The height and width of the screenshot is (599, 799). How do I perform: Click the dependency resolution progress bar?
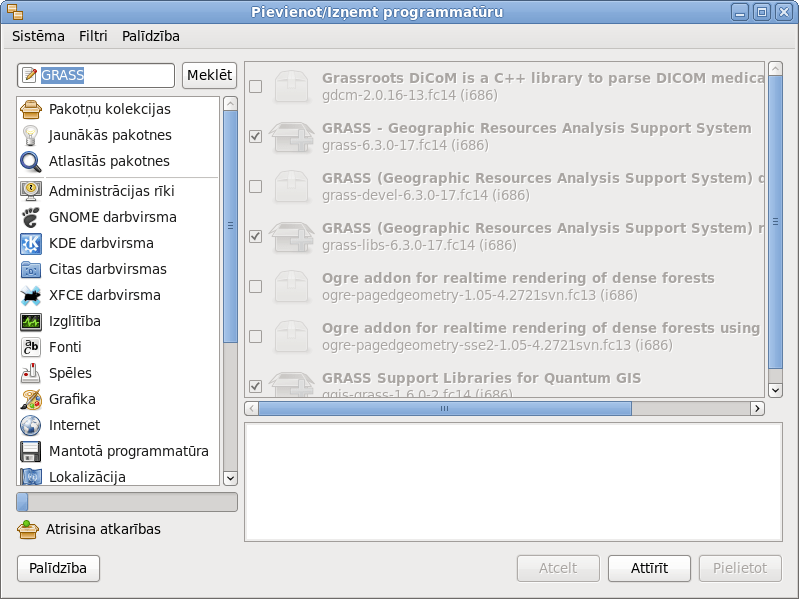click(127, 502)
